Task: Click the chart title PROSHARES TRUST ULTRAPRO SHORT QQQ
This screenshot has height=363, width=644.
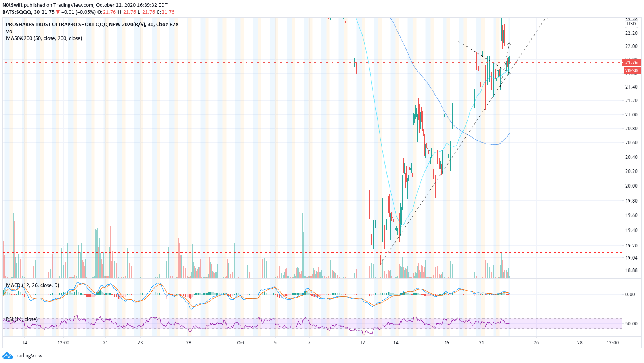Action: [92, 25]
